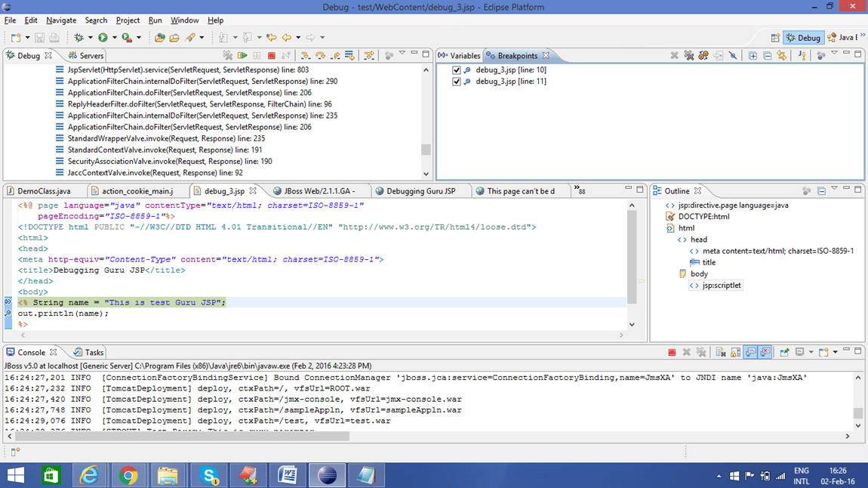Select jsp:scriptlet node in Outline
Viewport: 868px width, 488px height.
click(722, 286)
